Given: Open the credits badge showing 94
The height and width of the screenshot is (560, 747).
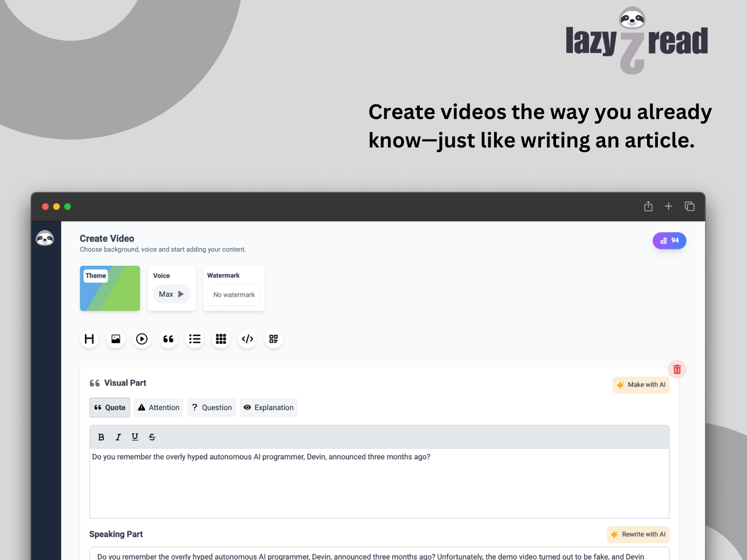Looking at the screenshot, I should click(669, 241).
